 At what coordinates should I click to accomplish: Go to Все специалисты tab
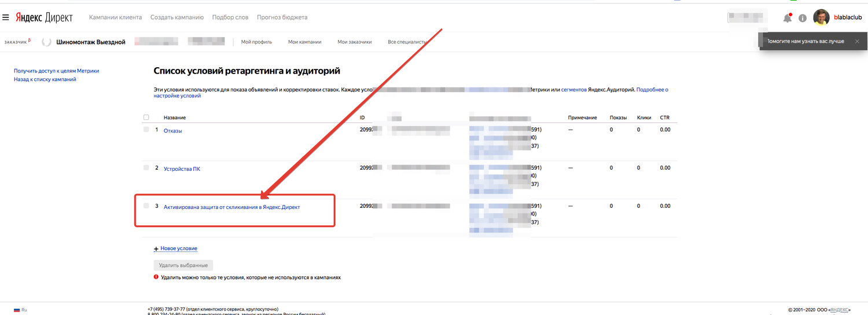point(407,42)
